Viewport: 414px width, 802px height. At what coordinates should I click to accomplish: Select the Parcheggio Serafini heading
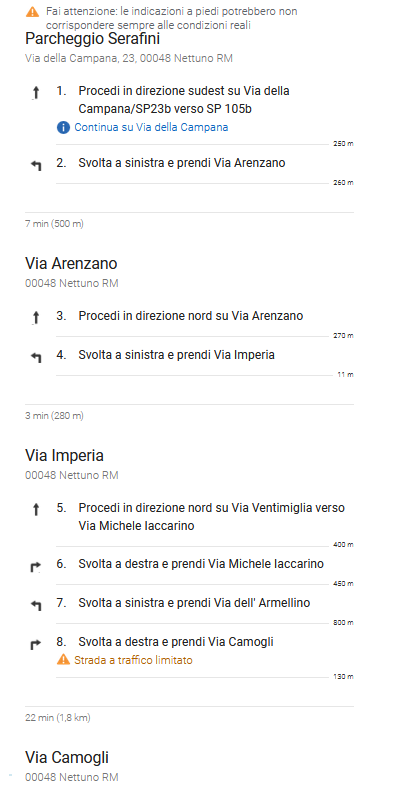[93, 39]
